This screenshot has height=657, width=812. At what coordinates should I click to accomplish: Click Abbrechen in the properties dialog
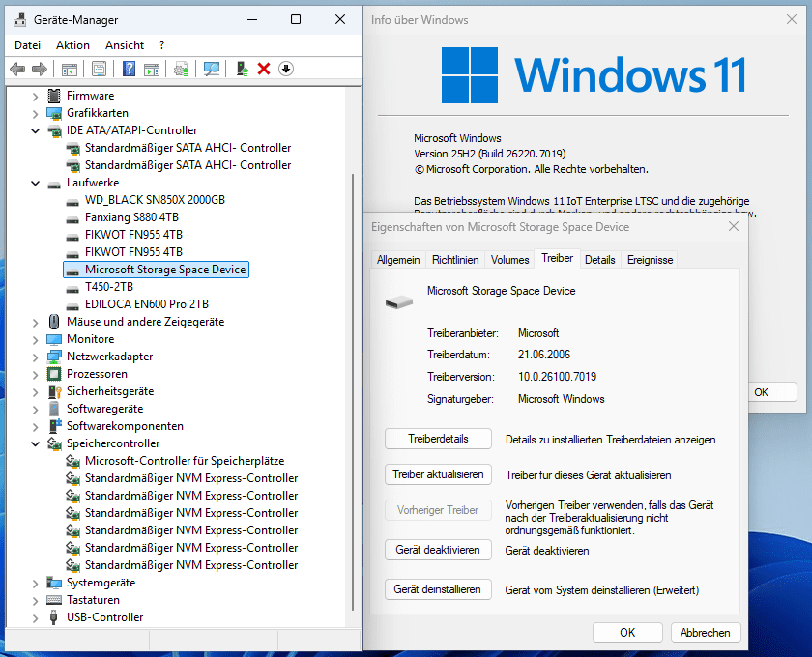pyautogui.click(x=706, y=632)
